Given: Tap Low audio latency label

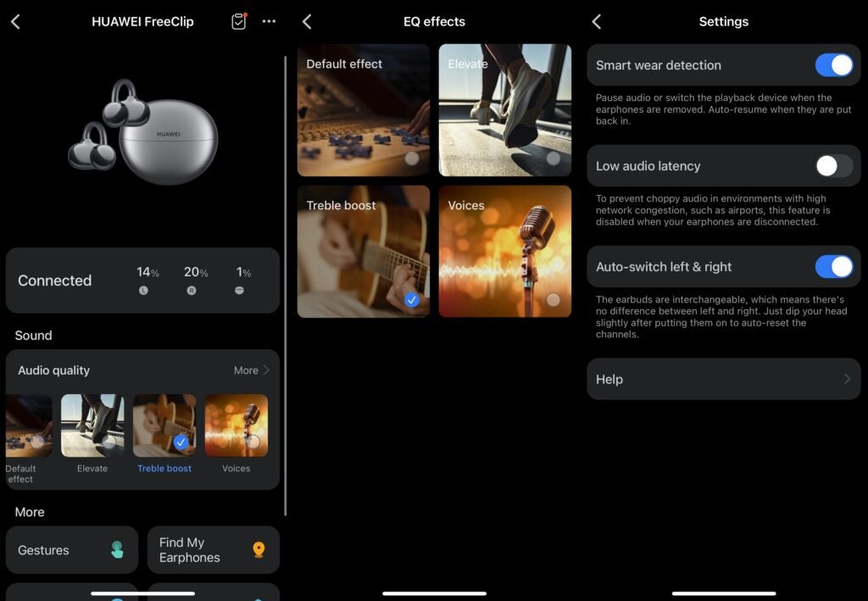Looking at the screenshot, I should pyautogui.click(x=648, y=166).
